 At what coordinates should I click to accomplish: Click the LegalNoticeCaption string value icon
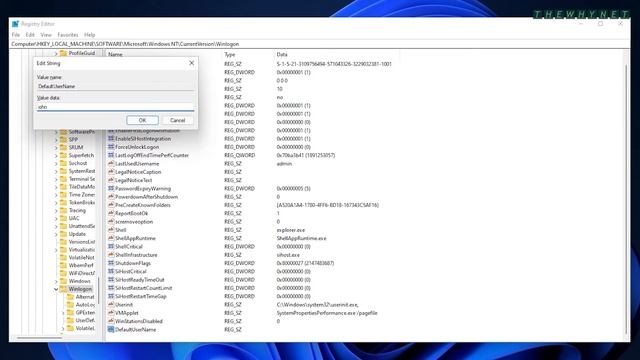pos(111,171)
